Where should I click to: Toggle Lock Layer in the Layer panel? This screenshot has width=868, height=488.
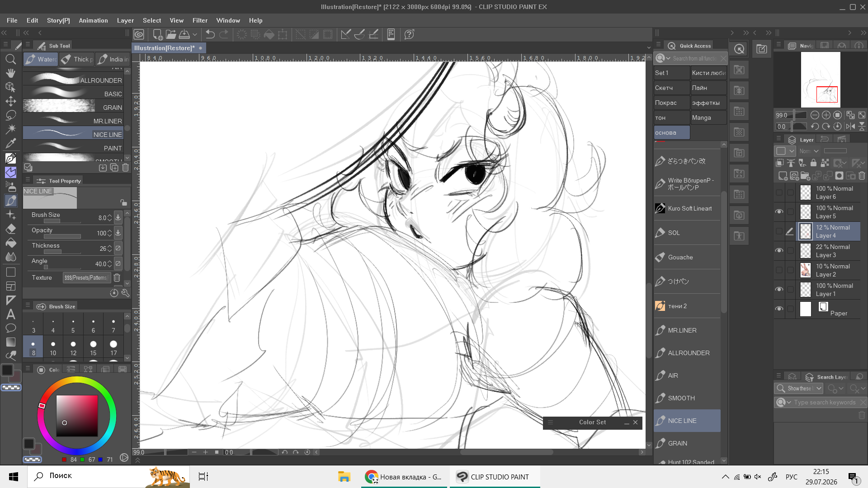[x=813, y=163]
